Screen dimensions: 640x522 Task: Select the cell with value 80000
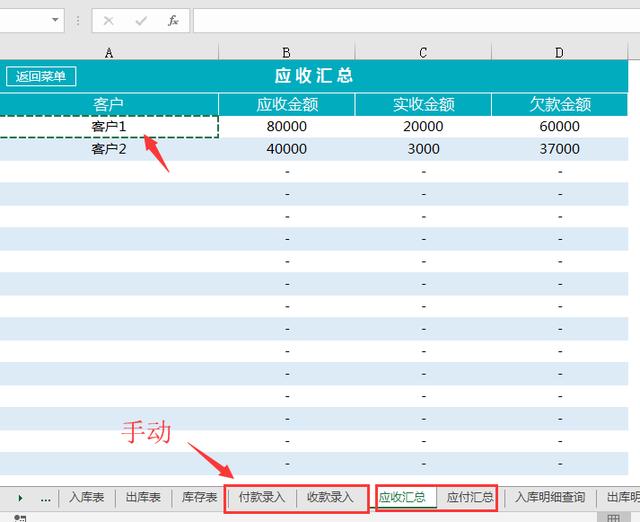(287, 127)
